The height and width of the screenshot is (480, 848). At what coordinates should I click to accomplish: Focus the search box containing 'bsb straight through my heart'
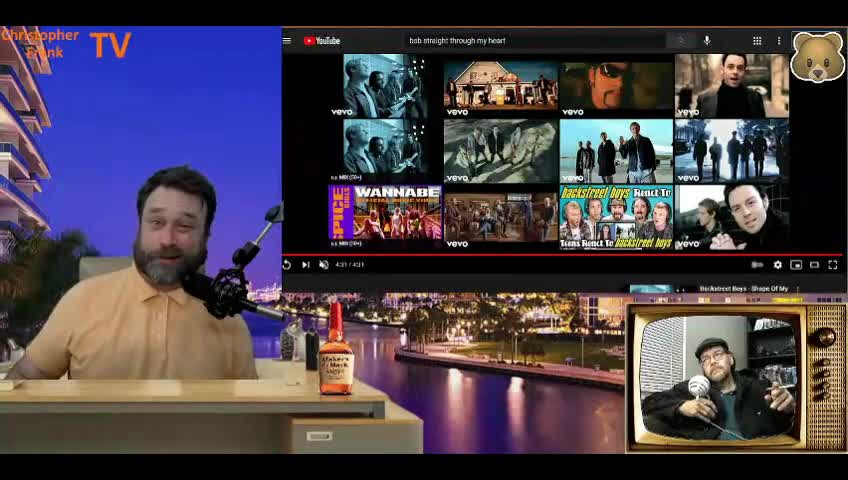point(534,41)
